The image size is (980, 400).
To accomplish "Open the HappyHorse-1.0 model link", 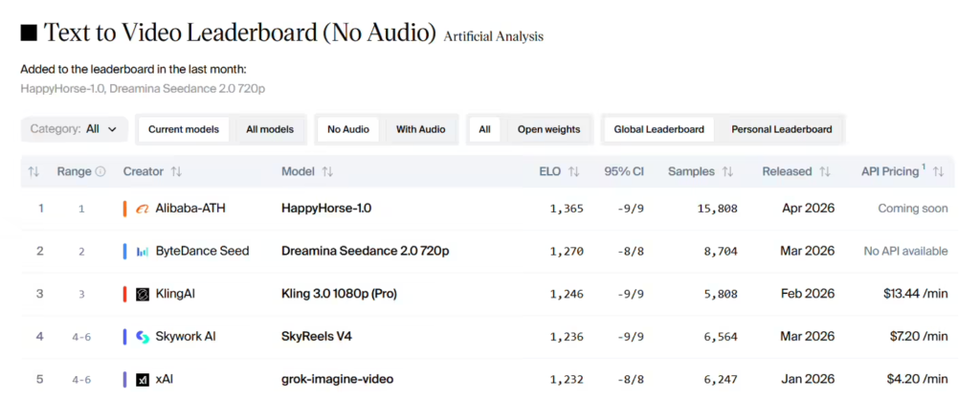I will coord(325,209).
